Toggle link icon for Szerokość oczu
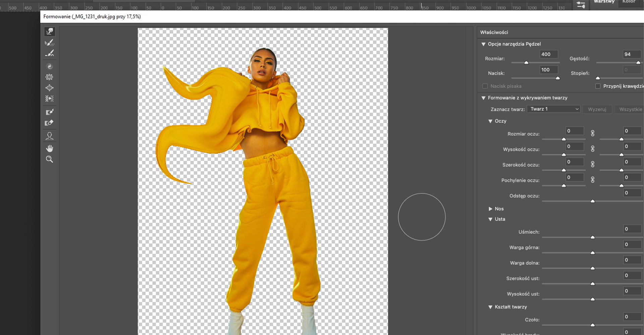Image resolution: width=644 pixels, height=335 pixels. tap(593, 164)
